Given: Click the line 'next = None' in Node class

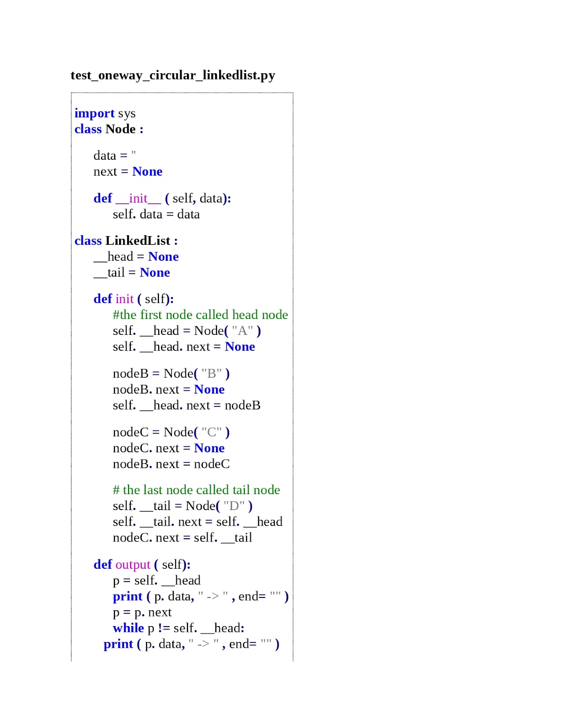Looking at the screenshot, I should tap(128, 172).
